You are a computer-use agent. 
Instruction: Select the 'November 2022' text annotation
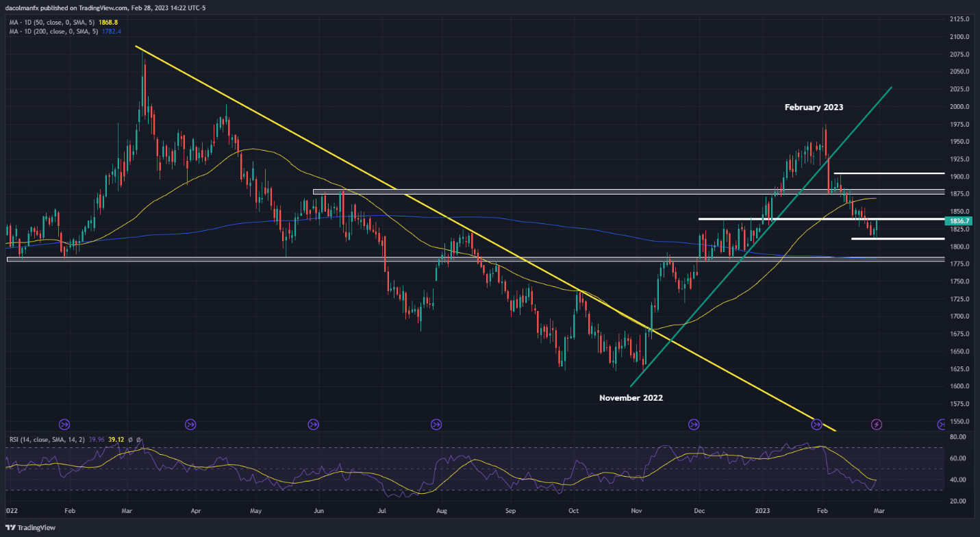631,398
